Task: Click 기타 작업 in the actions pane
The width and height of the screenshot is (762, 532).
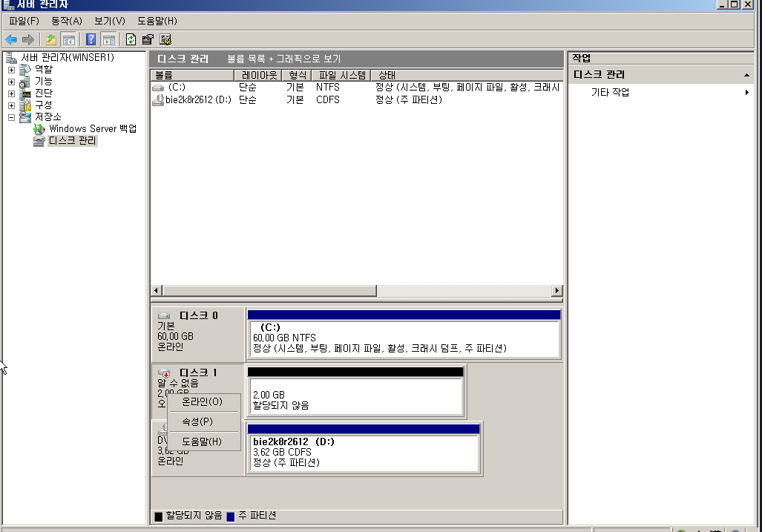Action: (610, 92)
